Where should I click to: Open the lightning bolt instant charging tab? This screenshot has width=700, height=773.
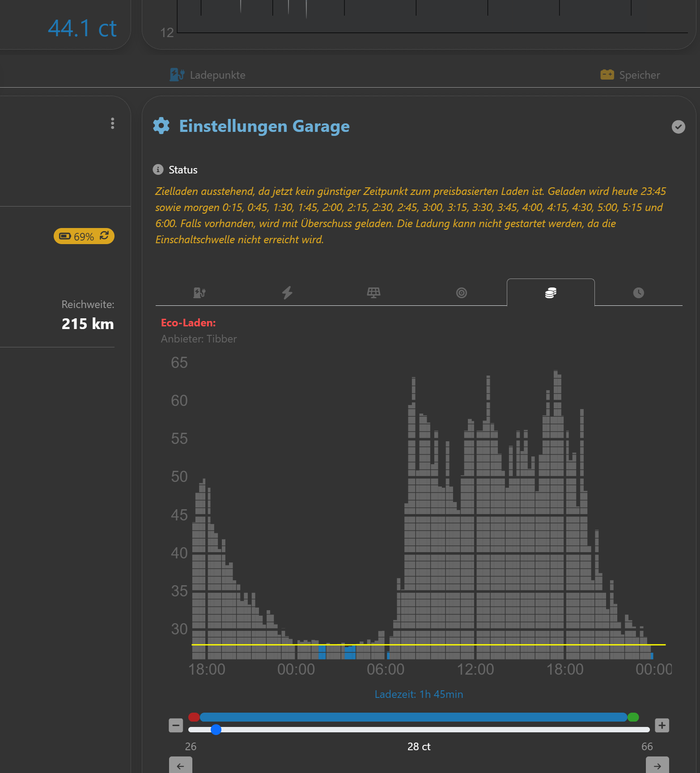[287, 293]
